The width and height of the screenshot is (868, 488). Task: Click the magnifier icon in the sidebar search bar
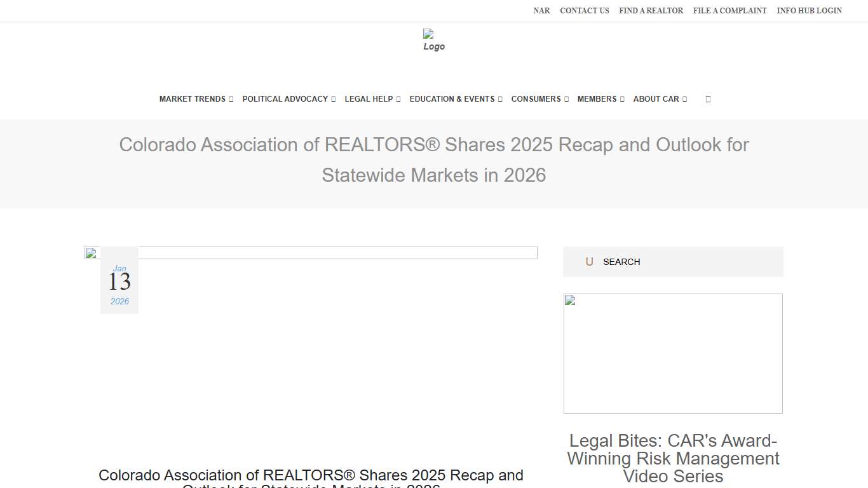tap(589, 261)
